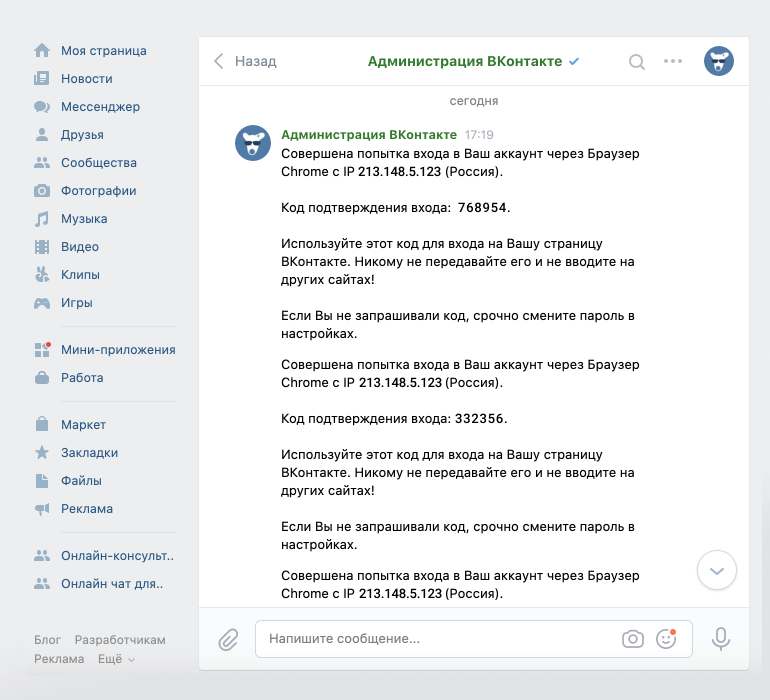This screenshot has width=770, height=700.
Task: Click the Реклама footer link
Action: coord(59,659)
